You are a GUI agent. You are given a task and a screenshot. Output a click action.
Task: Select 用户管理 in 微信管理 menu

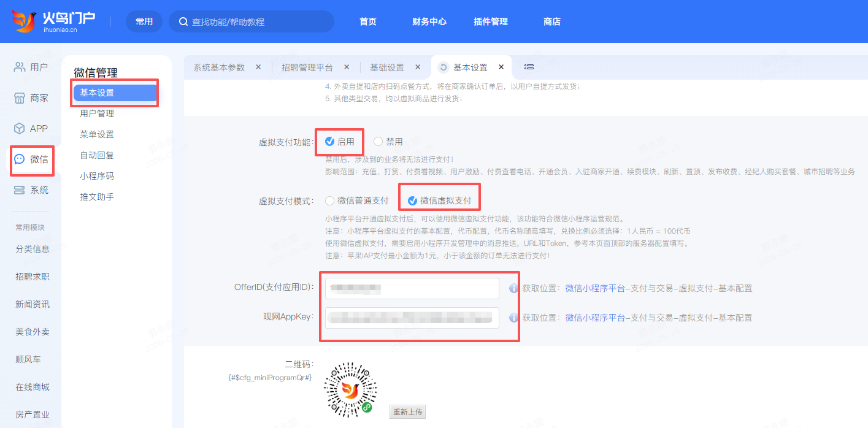[x=97, y=113]
